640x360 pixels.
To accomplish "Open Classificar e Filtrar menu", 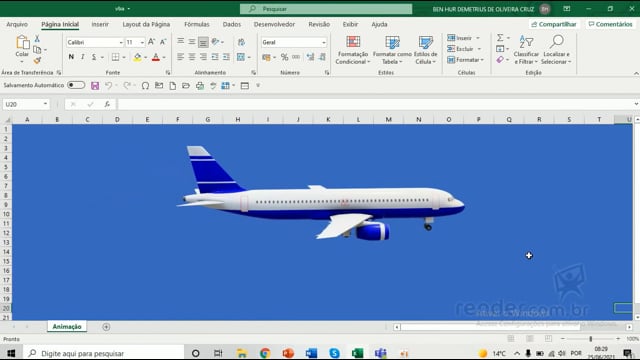I will 526,50.
